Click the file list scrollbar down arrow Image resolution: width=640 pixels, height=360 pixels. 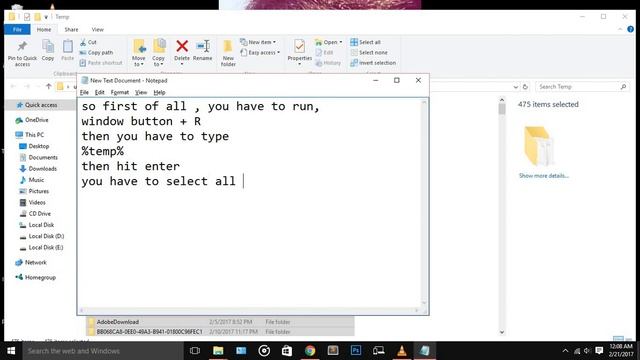coord(502,332)
